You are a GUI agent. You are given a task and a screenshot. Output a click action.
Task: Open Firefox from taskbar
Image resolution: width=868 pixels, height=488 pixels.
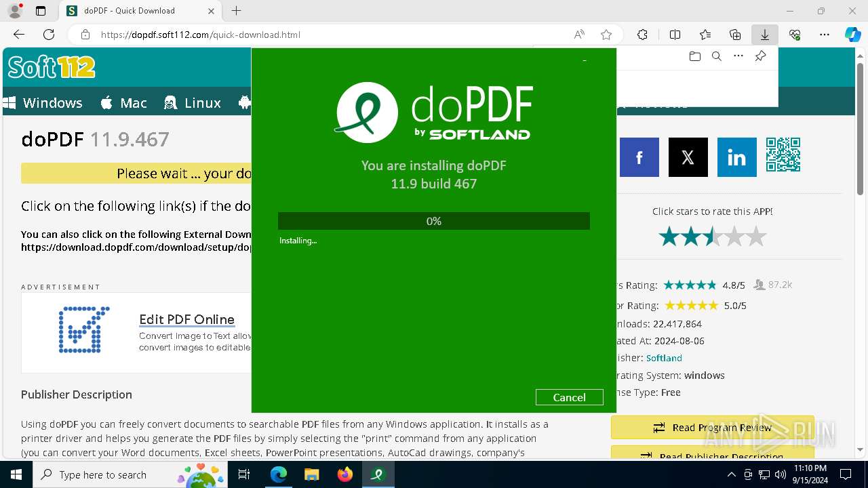(345, 474)
